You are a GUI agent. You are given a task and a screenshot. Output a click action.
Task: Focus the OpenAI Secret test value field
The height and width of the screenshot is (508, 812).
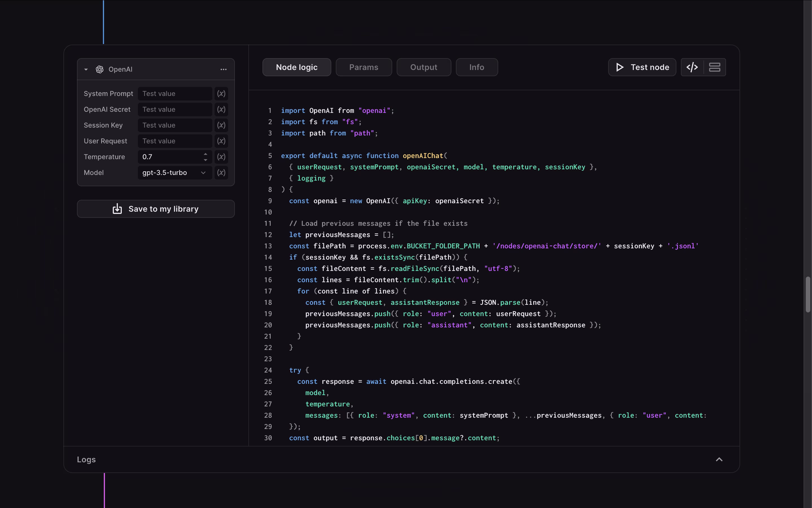click(175, 110)
